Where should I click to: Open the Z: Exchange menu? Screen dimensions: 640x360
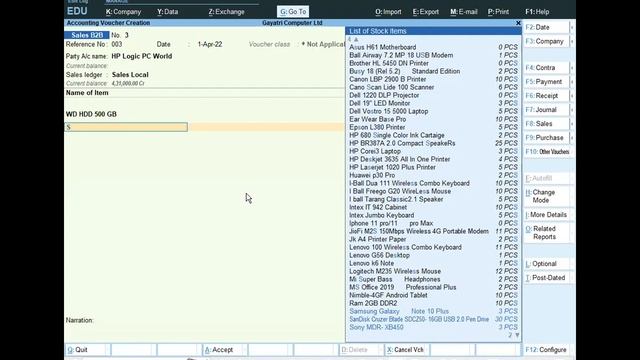(226, 12)
